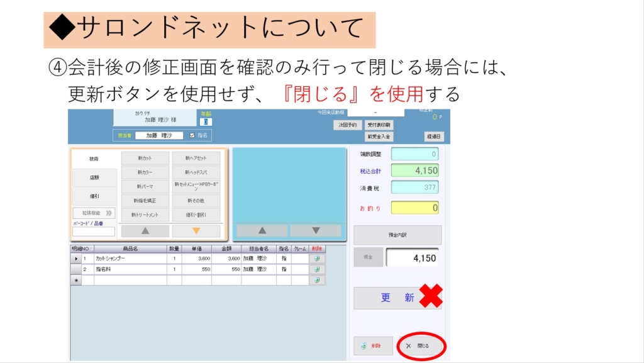Image resolution: width=644 pixels, height=363 pixels.
Task: Click delete icon in カットシャンプー row
Action: 317,259
